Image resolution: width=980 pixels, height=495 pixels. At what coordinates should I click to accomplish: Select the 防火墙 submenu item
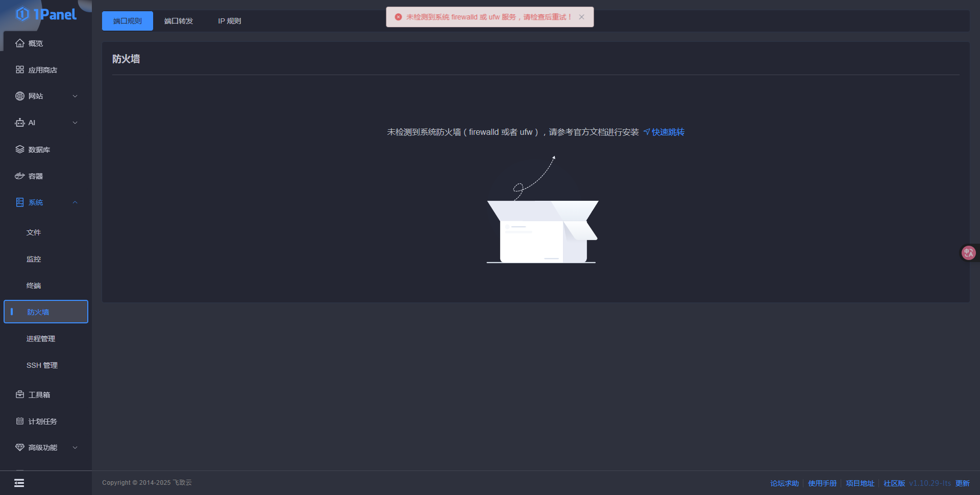click(46, 312)
